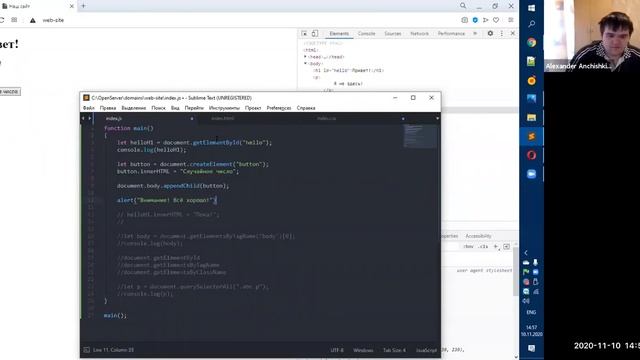Open Файл menu in Sublime Text
Image resolution: width=640 pixels, height=360 pixels.
point(89,108)
